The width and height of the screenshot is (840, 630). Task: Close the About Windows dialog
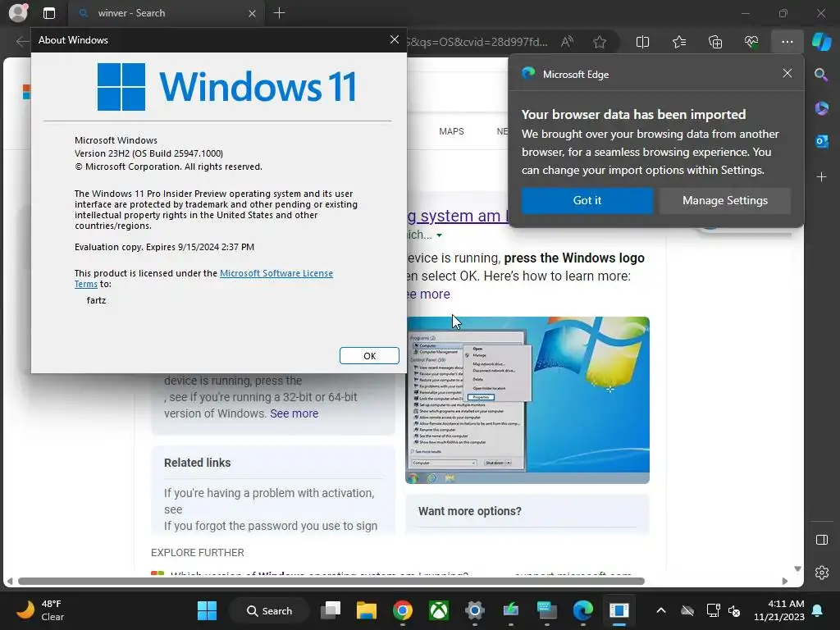pyautogui.click(x=395, y=39)
